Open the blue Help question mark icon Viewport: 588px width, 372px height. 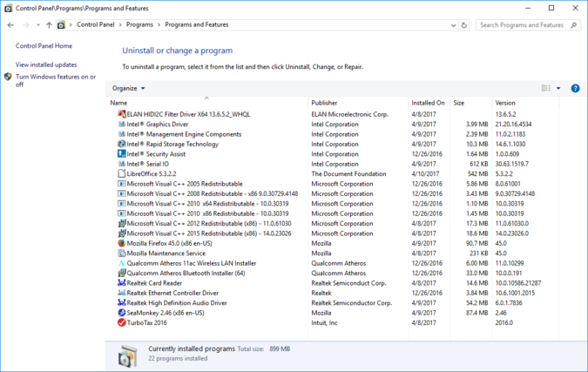[575, 88]
